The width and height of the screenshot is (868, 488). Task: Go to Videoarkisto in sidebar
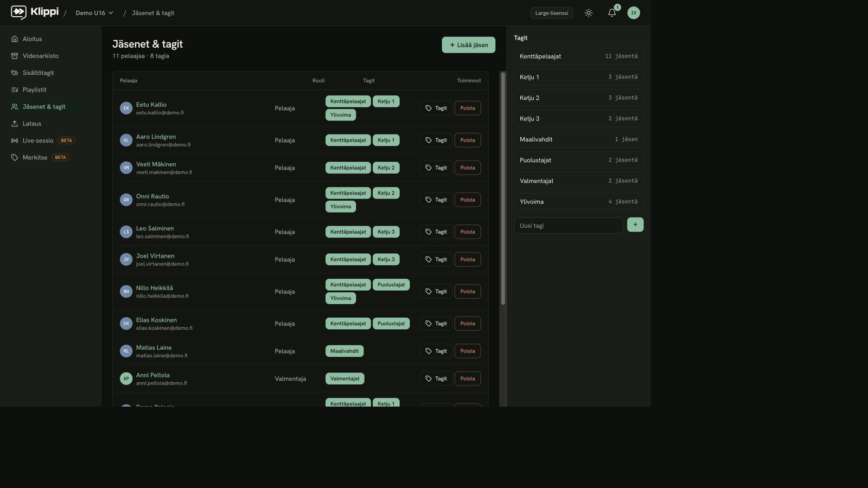pos(50,56)
